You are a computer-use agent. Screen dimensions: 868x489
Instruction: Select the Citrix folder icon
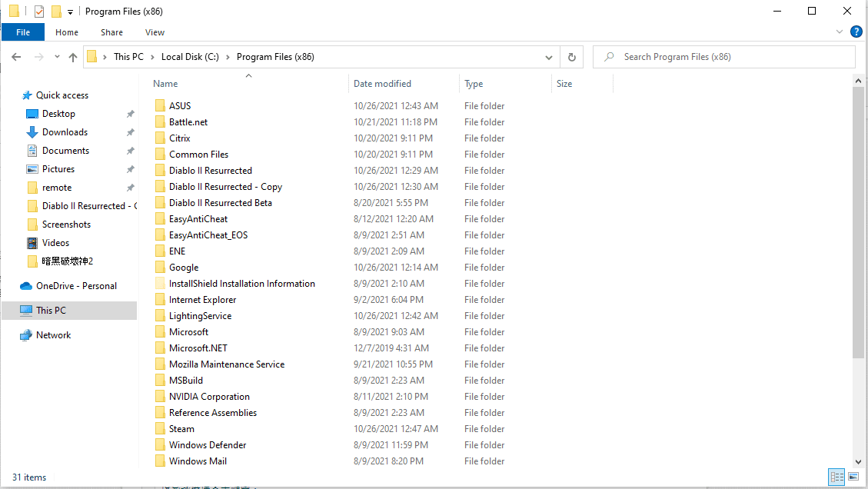160,138
